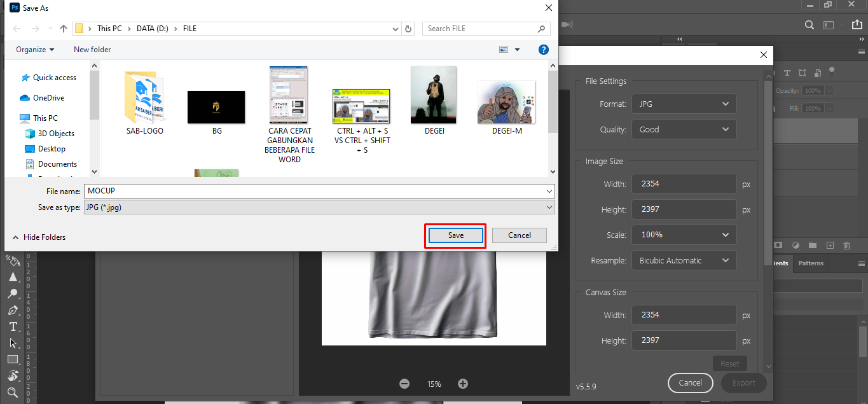The height and width of the screenshot is (404, 868).
Task: Select the Path Selection arrow tool
Action: pos(13,343)
